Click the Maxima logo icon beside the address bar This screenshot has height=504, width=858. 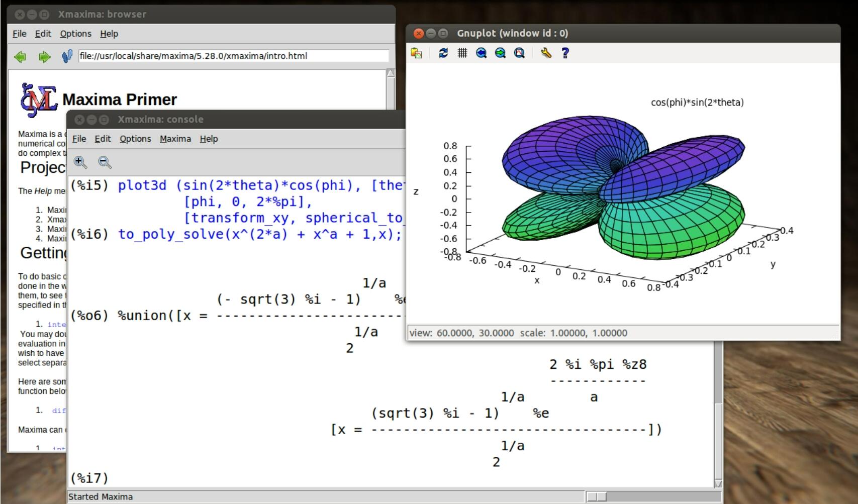point(67,56)
